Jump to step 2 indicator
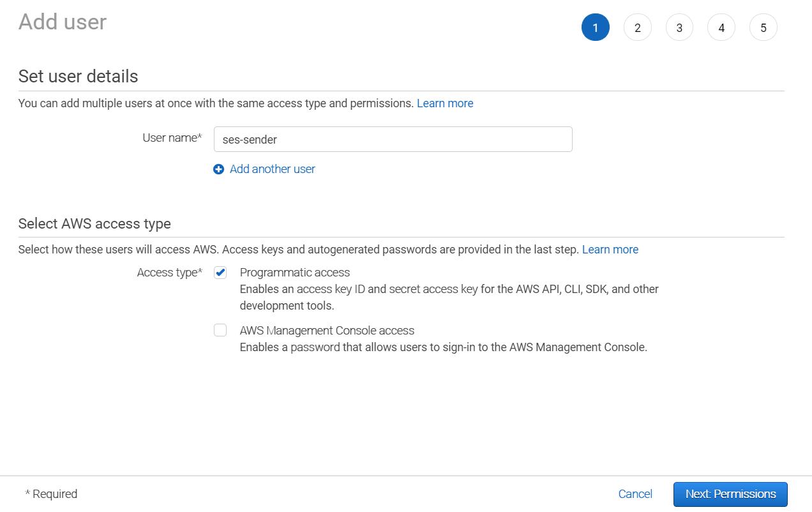Image resolution: width=812 pixels, height=512 pixels. (637, 28)
